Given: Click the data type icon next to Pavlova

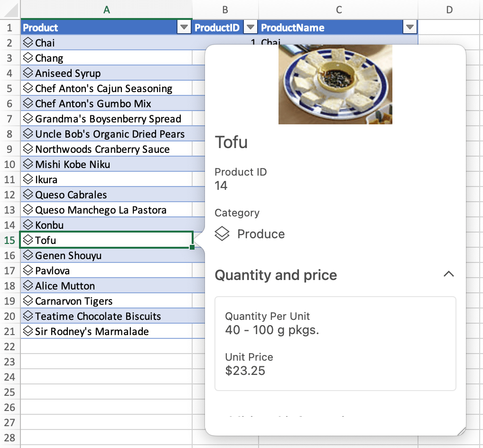Looking at the screenshot, I should 28,271.
